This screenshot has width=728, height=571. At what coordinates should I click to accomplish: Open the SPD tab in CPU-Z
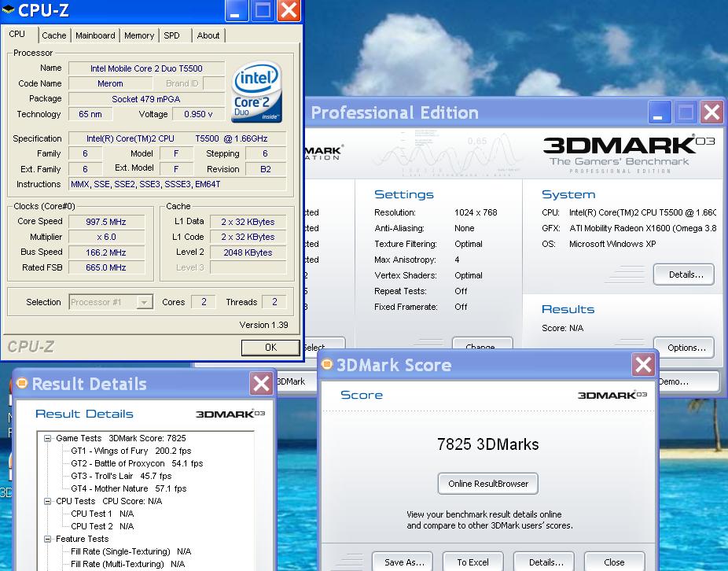coord(172,35)
